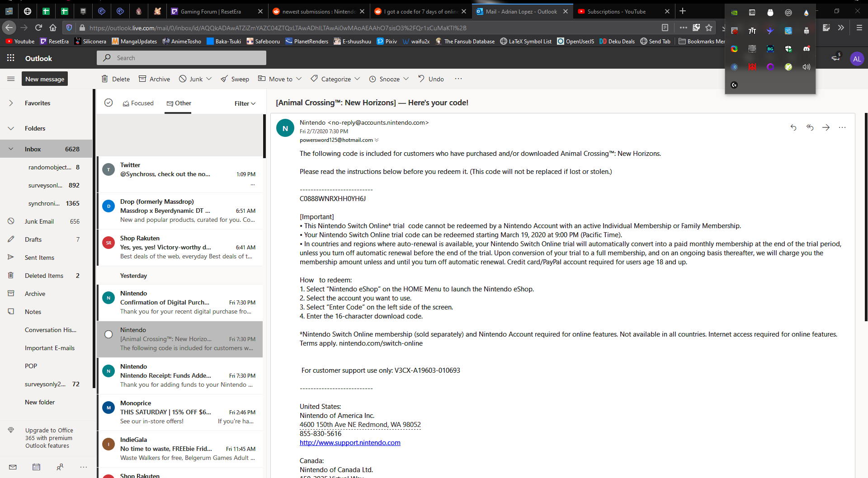Click the browser URL address bar
The height and width of the screenshot is (478, 868).
371,28
